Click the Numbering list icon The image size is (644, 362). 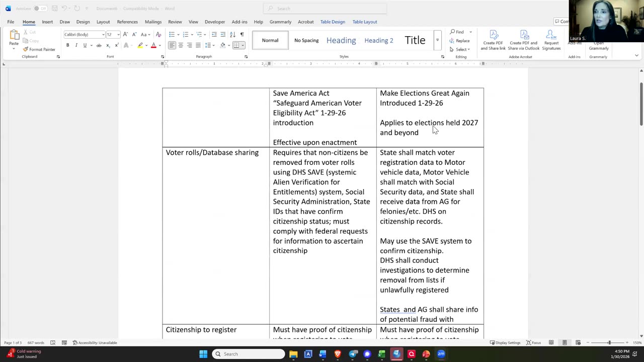[x=187, y=34]
